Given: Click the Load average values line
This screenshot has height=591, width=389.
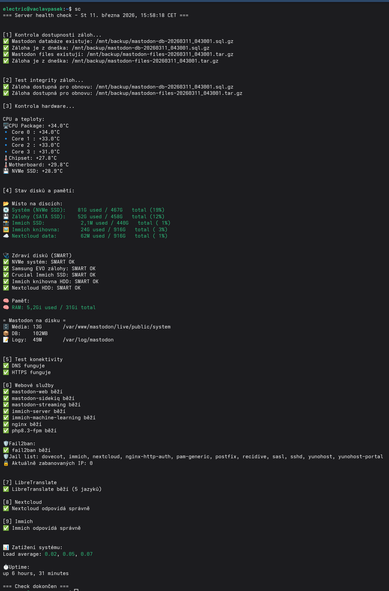Looking at the screenshot, I should tap(47, 554).
